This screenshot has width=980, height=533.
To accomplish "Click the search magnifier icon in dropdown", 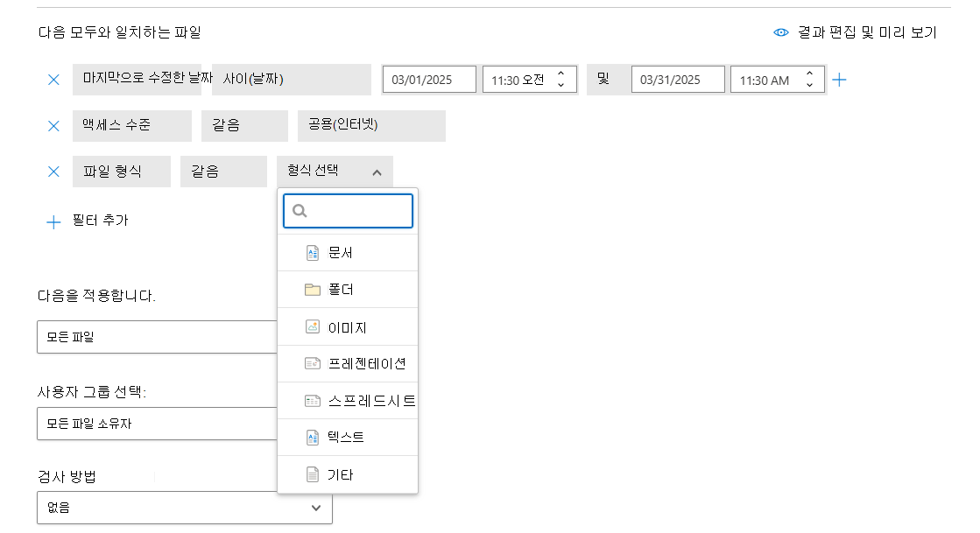I will (300, 211).
